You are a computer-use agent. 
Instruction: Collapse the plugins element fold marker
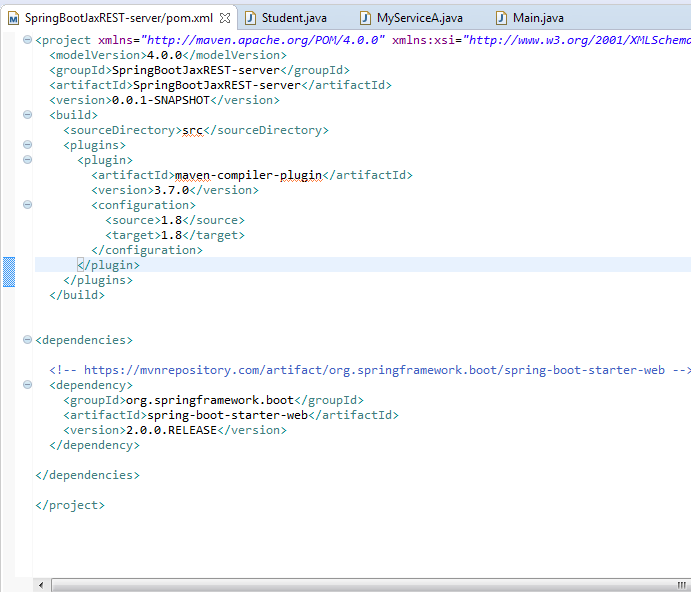pos(27,145)
